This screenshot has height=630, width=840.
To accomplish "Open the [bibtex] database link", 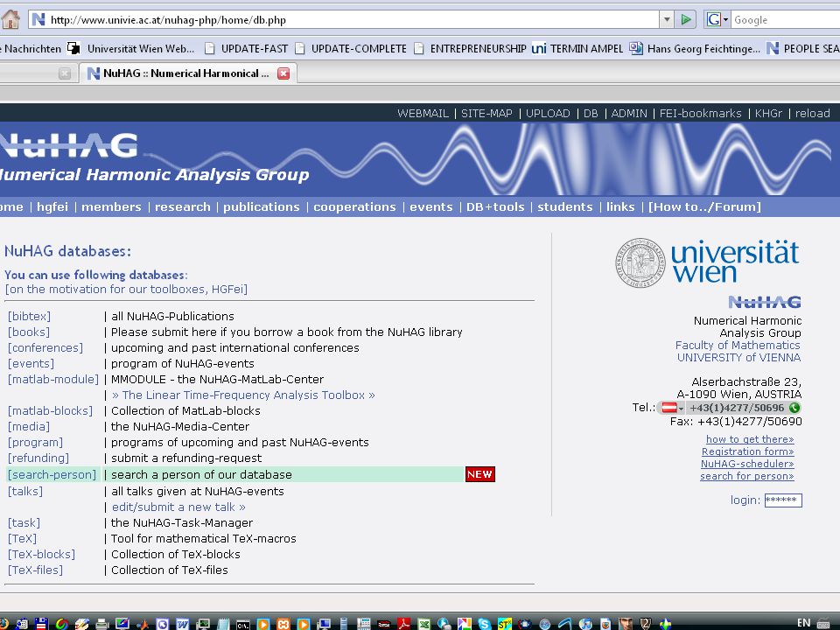I will click(29, 316).
